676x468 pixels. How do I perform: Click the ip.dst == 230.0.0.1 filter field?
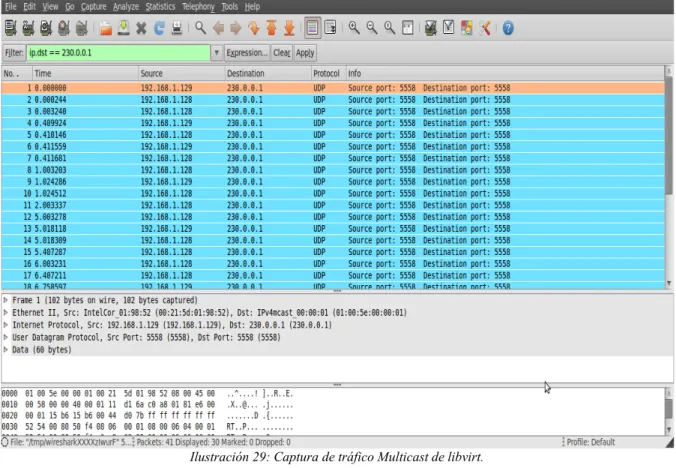(x=119, y=53)
